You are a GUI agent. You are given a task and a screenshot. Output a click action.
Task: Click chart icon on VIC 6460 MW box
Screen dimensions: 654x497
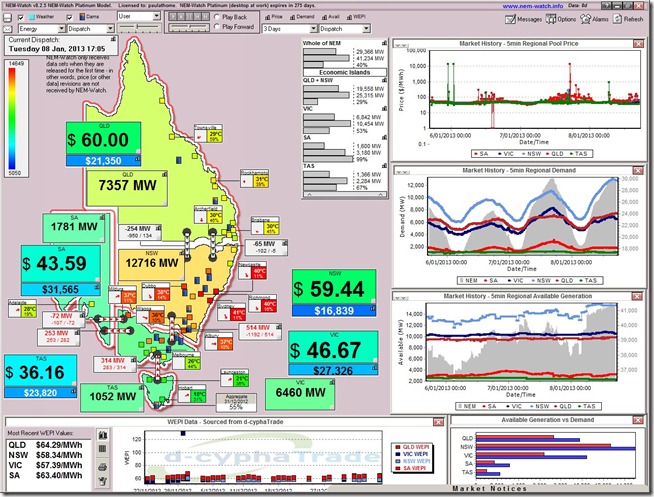pyautogui.click(x=332, y=382)
